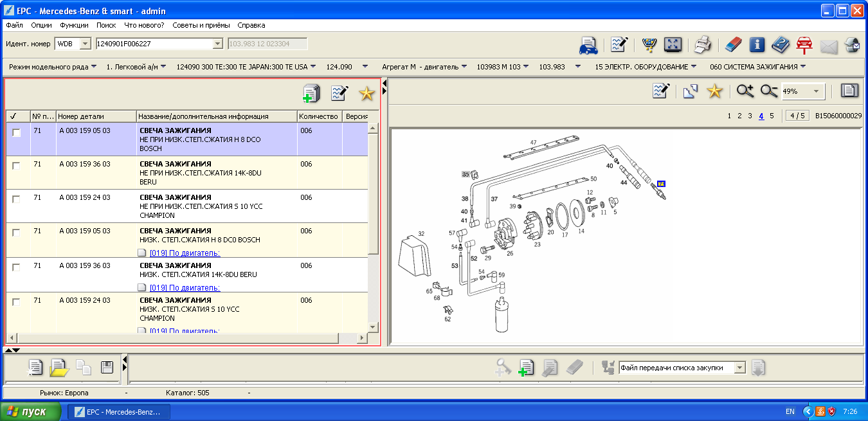Screen dimensions: 868x421
Task: Click the notes icon above the parts table
Action: [x=339, y=93]
